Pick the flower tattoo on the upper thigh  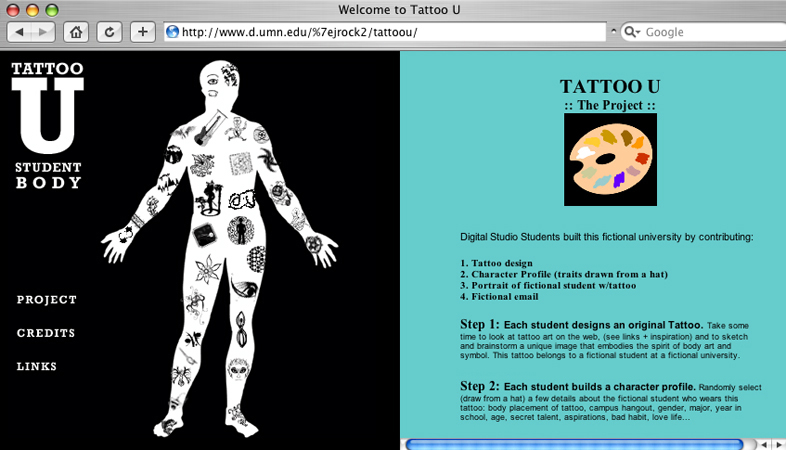tap(209, 270)
